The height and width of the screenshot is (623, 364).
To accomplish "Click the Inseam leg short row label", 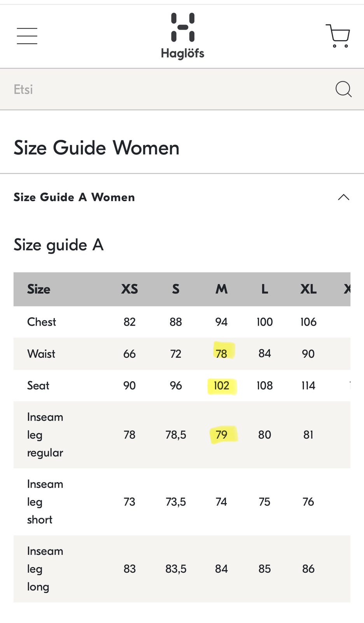I will tap(45, 502).
